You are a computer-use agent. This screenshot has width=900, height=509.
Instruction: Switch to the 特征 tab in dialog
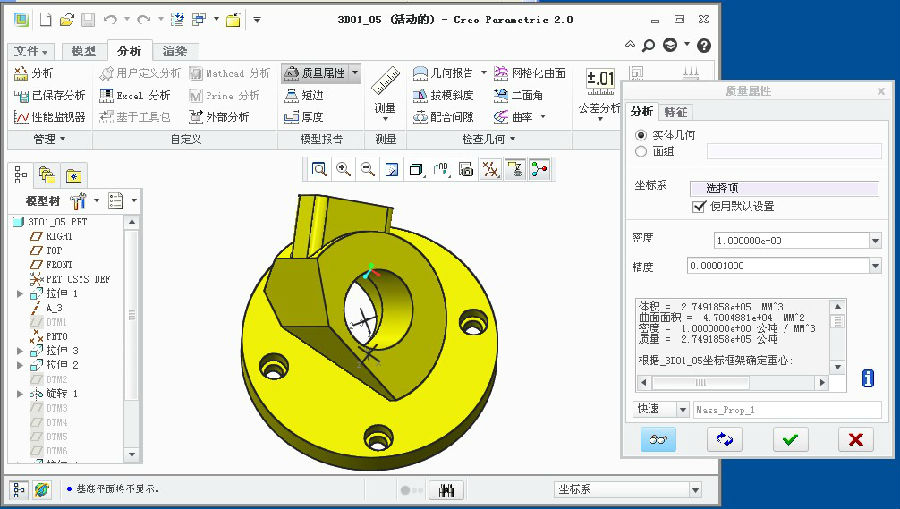point(676,112)
